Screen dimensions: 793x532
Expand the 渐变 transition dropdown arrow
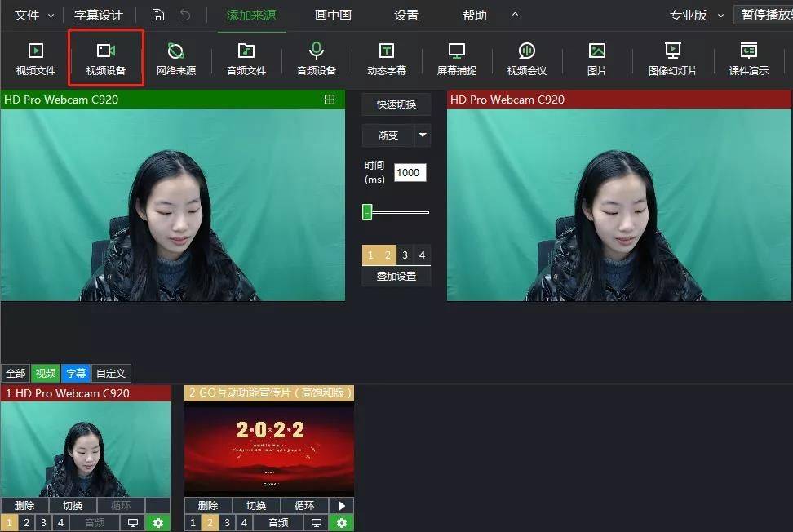click(422, 135)
